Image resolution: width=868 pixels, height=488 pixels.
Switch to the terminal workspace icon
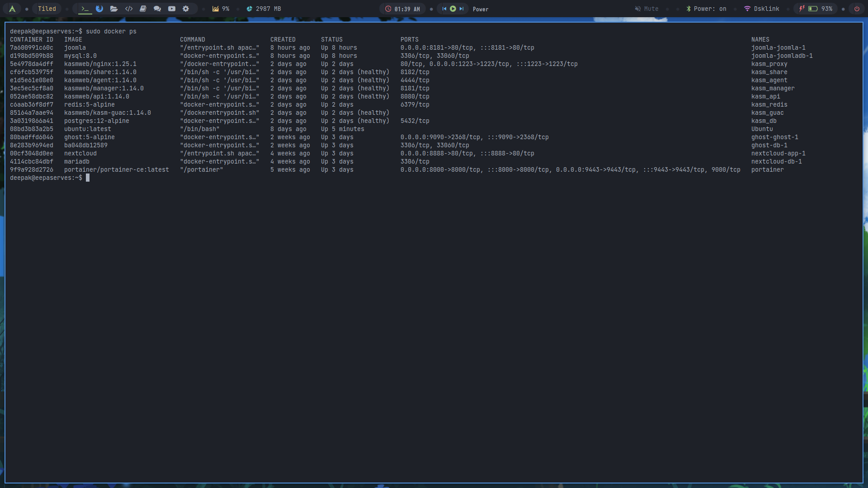tap(85, 9)
